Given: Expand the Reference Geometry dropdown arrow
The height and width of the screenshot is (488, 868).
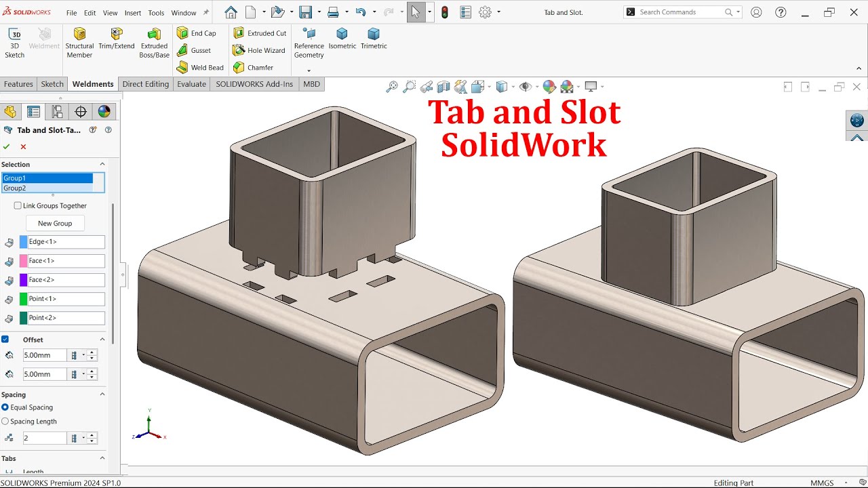Looking at the screenshot, I should coord(309,70).
